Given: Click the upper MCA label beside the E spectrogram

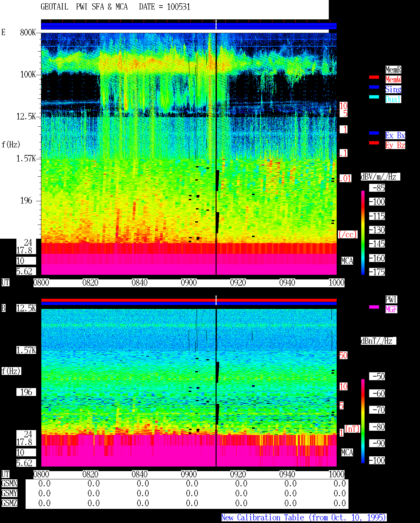Looking at the screenshot, I should coord(347,261).
